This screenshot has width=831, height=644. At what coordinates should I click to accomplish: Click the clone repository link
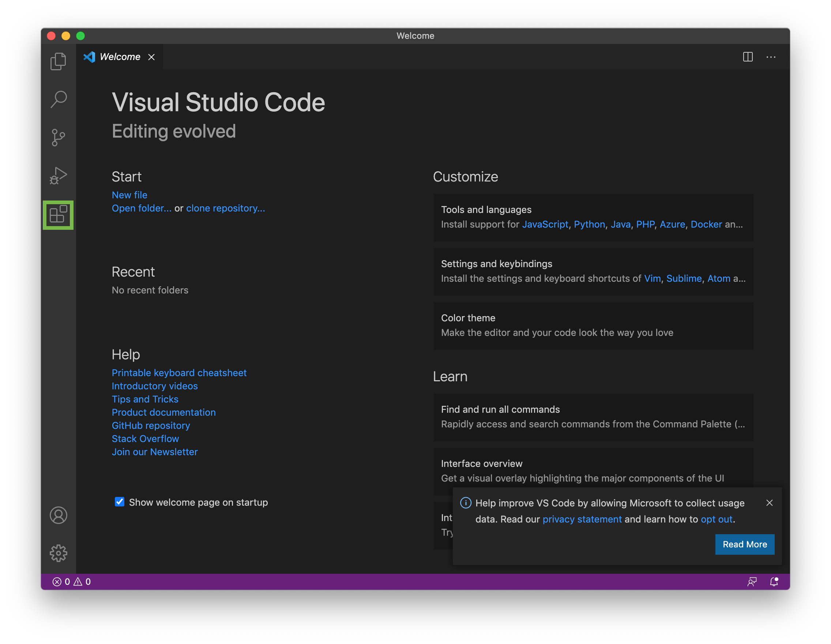(225, 208)
